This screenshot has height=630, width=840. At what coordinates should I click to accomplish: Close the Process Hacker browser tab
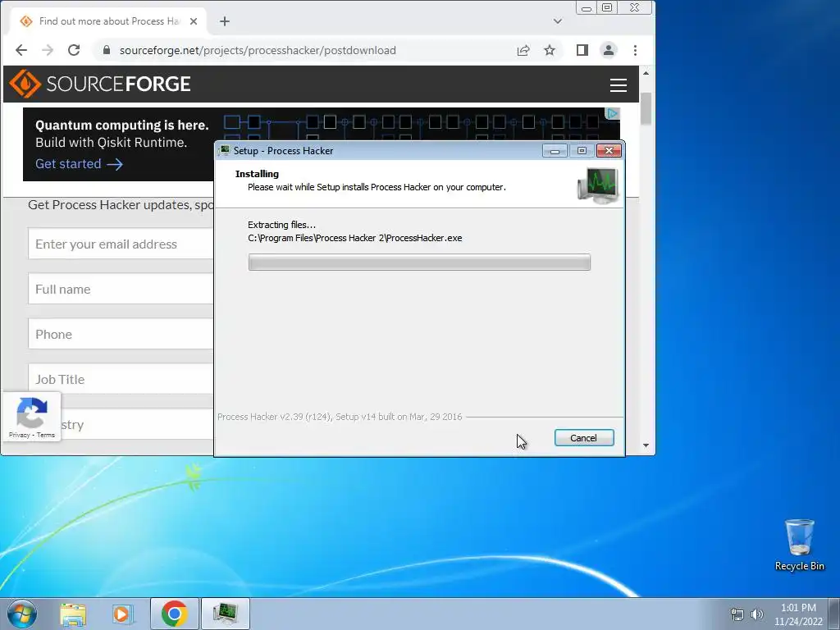pos(194,21)
